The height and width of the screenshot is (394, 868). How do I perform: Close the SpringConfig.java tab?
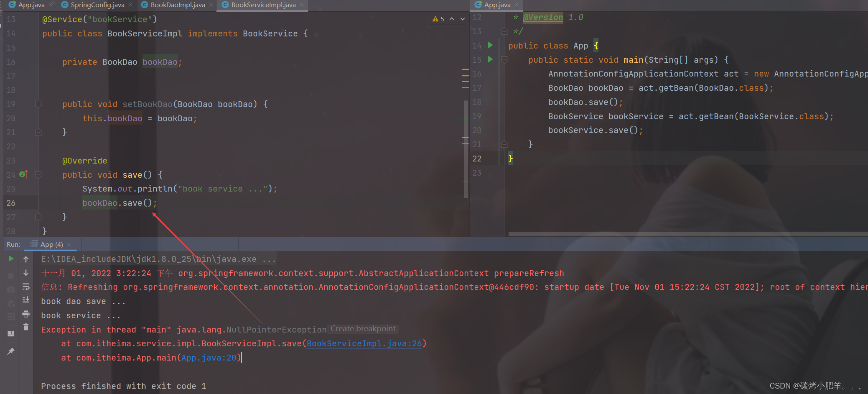pos(130,5)
